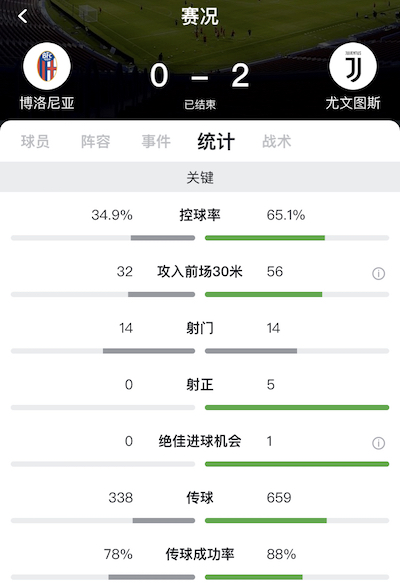The height and width of the screenshot is (583, 400).
Task: Open the Bologna team logo
Action: (47, 66)
